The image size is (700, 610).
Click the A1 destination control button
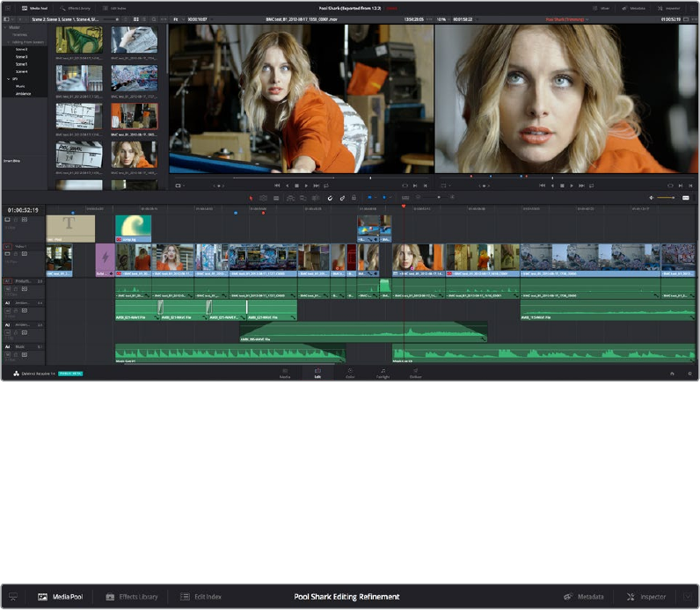click(x=8, y=281)
